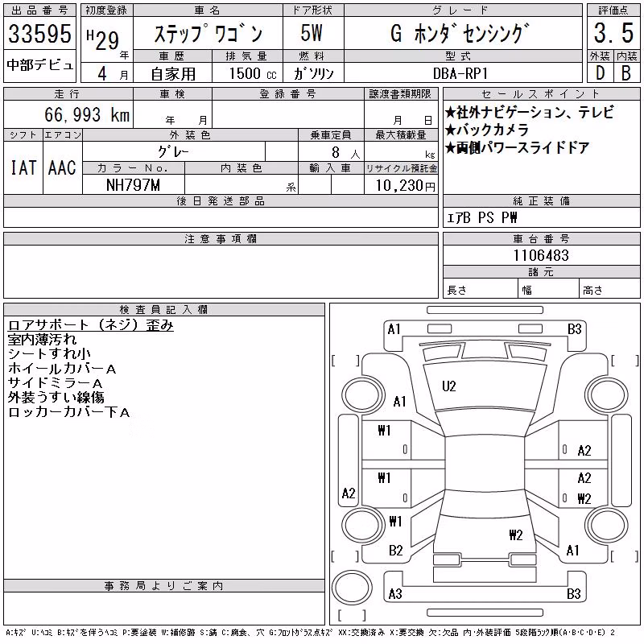This screenshot has width=644, height=644.
Task: Select inspector note ロアサポート(ネジ)歪み
Action: tap(91, 325)
